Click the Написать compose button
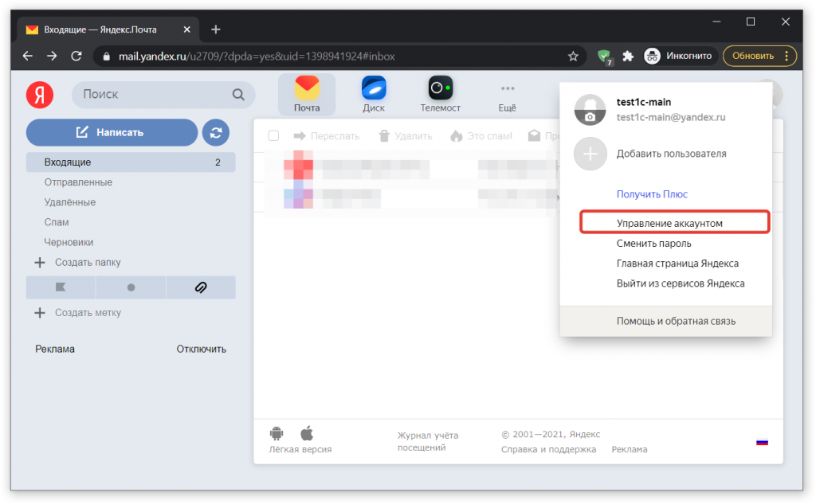The image size is (816, 504). click(x=112, y=133)
